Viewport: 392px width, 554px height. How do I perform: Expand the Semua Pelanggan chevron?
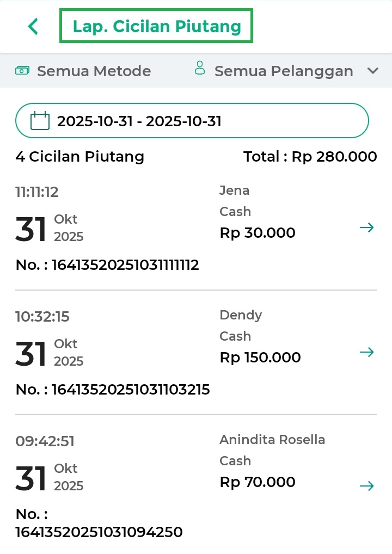coord(373,71)
